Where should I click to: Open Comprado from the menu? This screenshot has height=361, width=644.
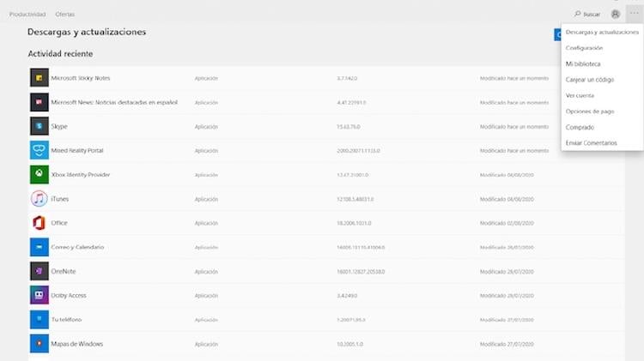pyautogui.click(x=602, y=128)
